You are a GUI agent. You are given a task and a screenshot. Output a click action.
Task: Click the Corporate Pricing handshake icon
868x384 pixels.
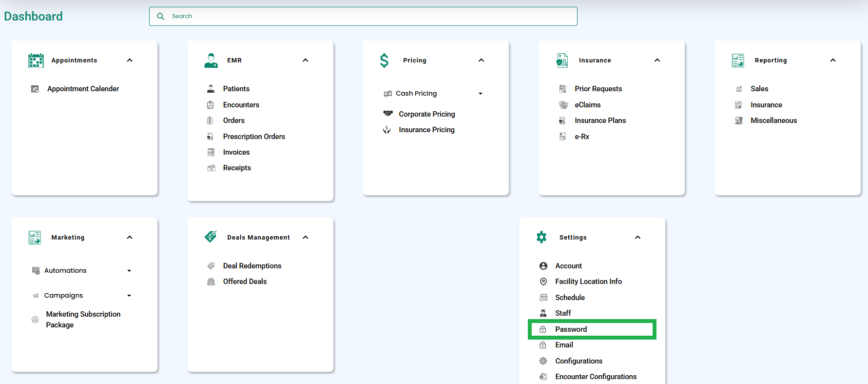pos(388,113)
